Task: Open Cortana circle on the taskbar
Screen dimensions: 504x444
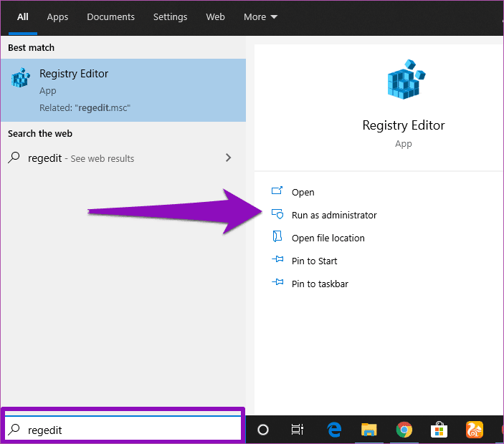Action: (x=263, y=430)
